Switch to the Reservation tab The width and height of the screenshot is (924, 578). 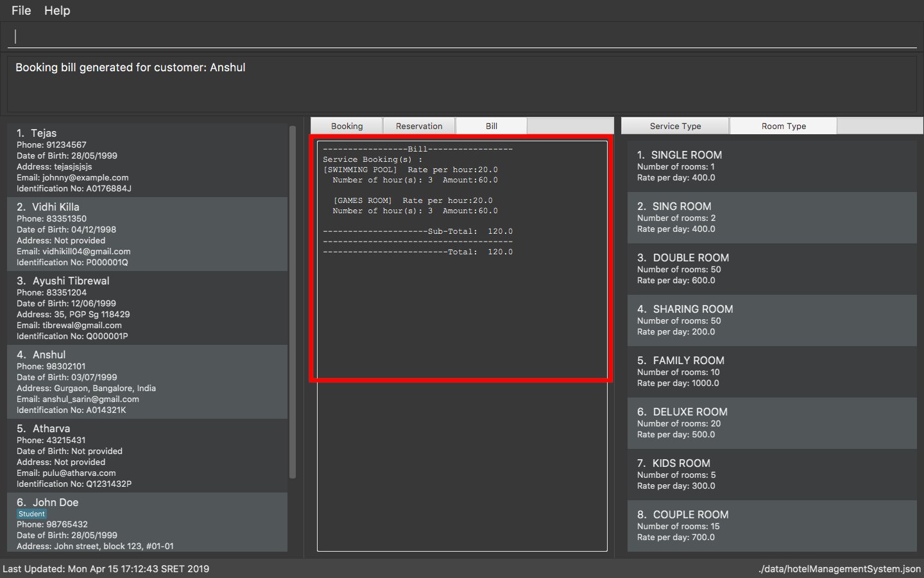419,126
